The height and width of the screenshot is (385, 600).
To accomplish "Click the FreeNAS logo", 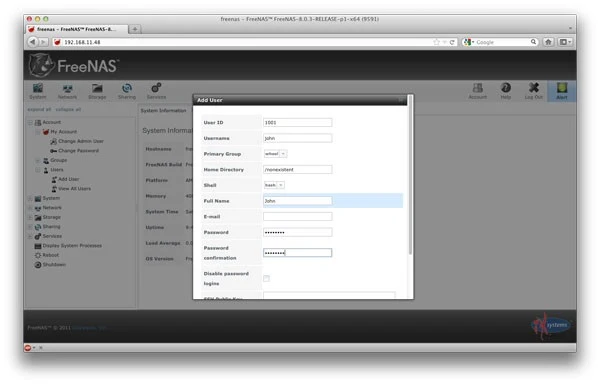I will 74,65.
